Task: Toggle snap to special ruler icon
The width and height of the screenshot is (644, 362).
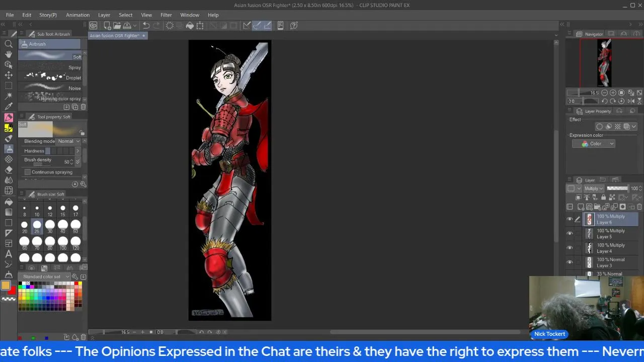Action: tap(257, 25)
